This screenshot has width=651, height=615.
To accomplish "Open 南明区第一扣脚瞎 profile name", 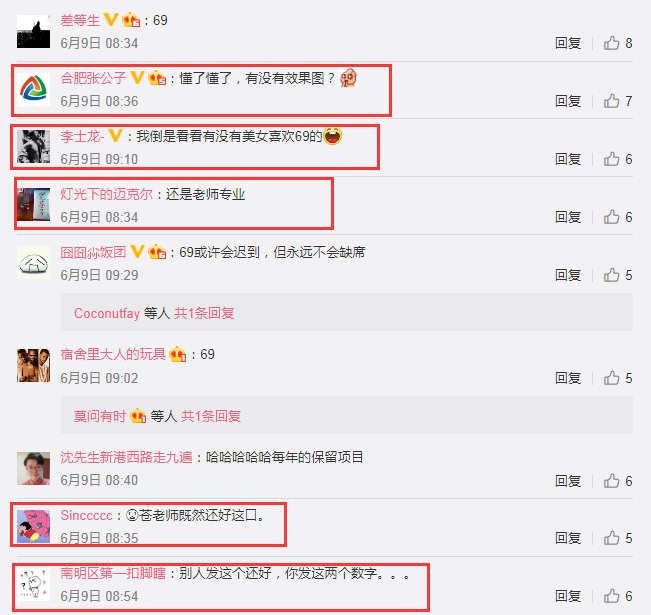I will (x=113, y=573).
